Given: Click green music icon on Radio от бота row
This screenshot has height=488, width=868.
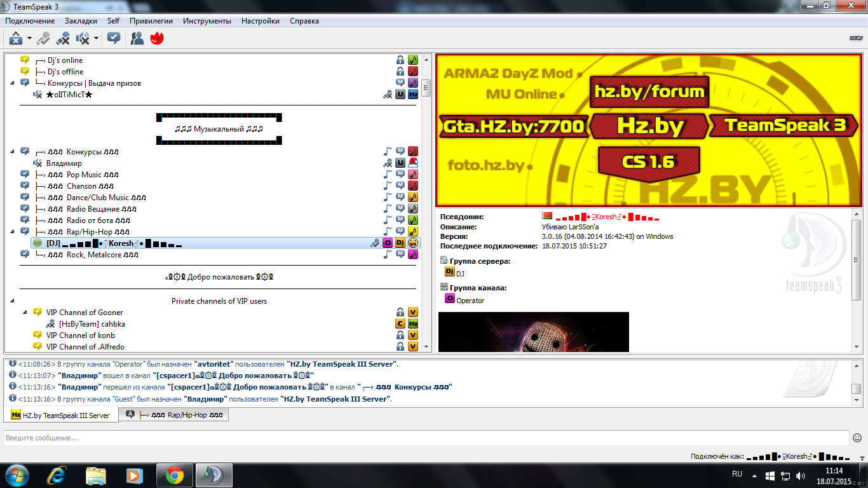Looking at the screenshot, I should pyautogui.click(x=413, y=220).
